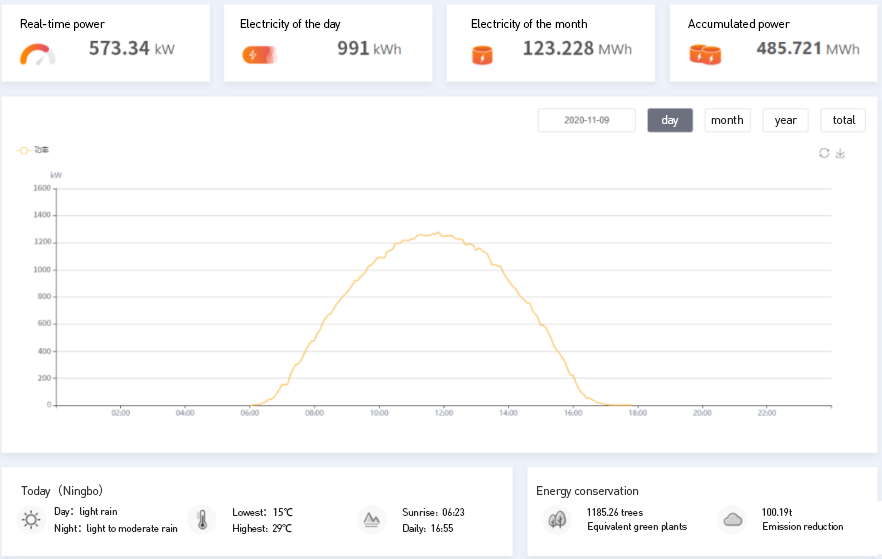882x559 pixels.
Task: Switch to the month view
Action: click(727, 120)
